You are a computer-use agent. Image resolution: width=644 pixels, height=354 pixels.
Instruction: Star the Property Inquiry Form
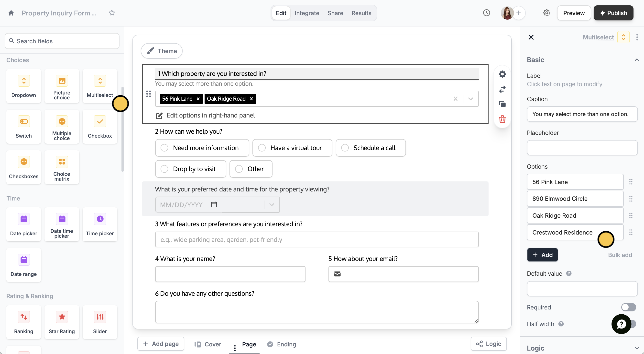click(x=112, y=13)
